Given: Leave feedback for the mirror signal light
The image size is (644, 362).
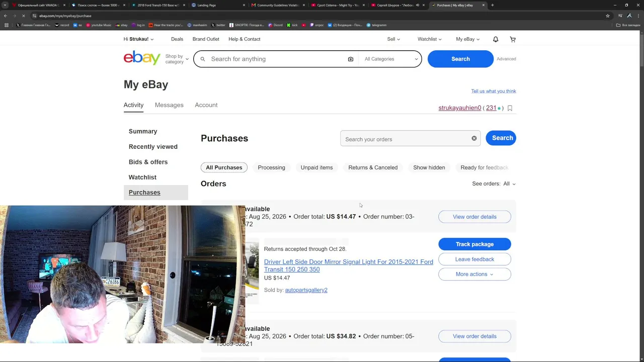Looking at the screenshot, I should (x=474, y=259).
